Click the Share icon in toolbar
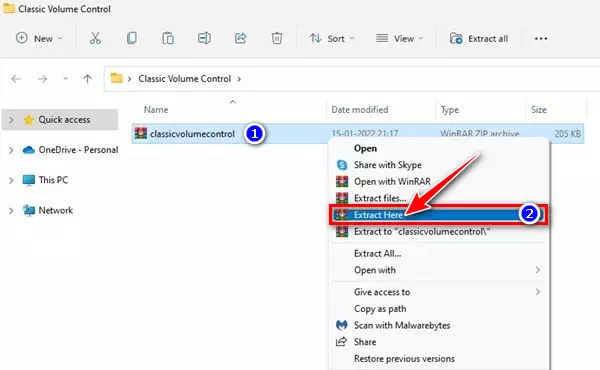The height and width of the screenshot is (370, 600). 240,38
